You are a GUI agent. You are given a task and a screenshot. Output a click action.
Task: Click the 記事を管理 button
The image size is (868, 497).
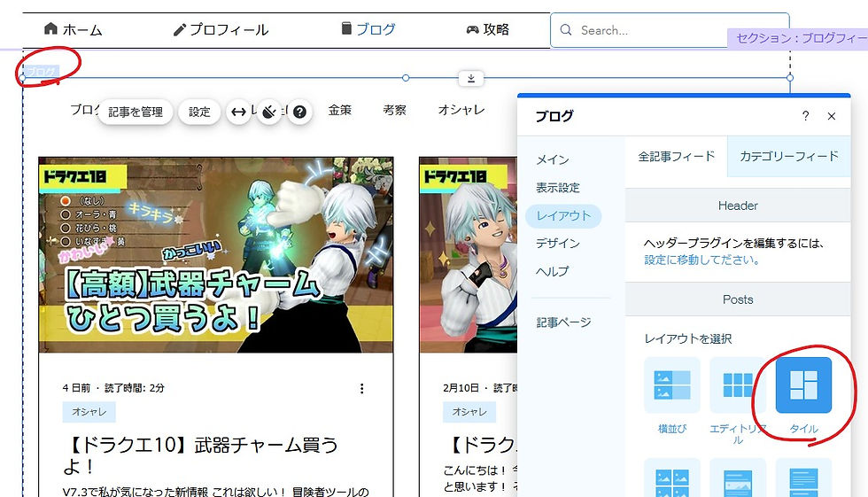point(136,113)
